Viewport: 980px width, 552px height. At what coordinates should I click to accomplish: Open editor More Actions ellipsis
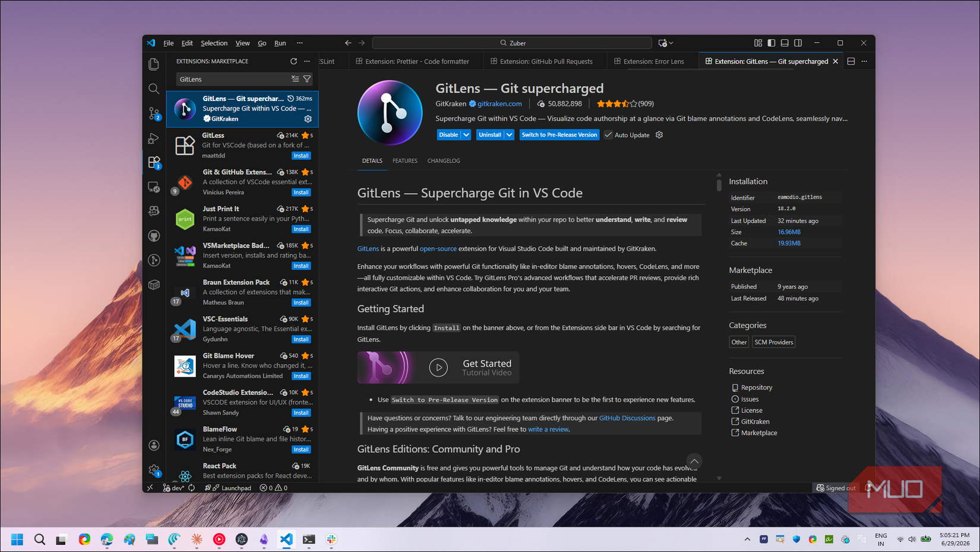pos(864,61)
